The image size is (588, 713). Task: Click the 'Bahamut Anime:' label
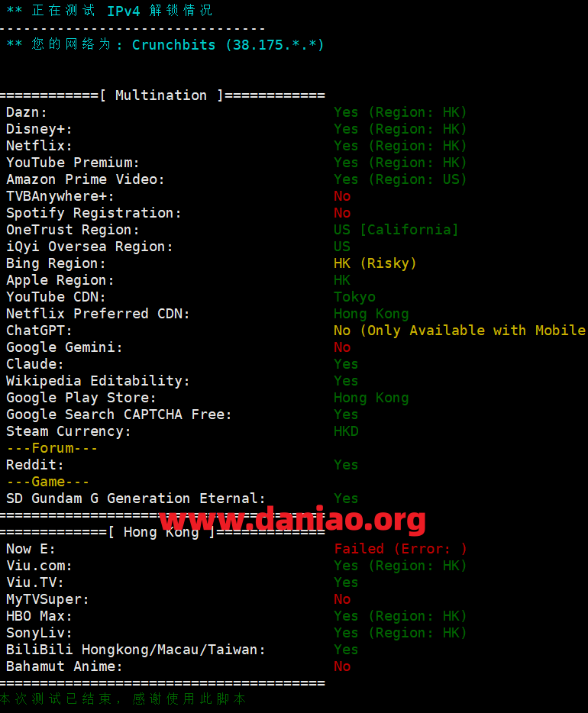pos(64,667)
